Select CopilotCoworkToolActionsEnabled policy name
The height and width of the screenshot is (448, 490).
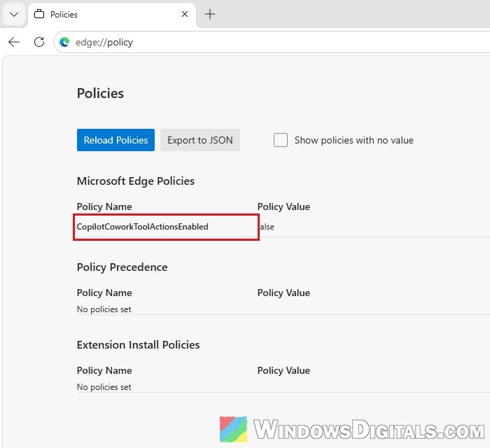coord(143,227)
